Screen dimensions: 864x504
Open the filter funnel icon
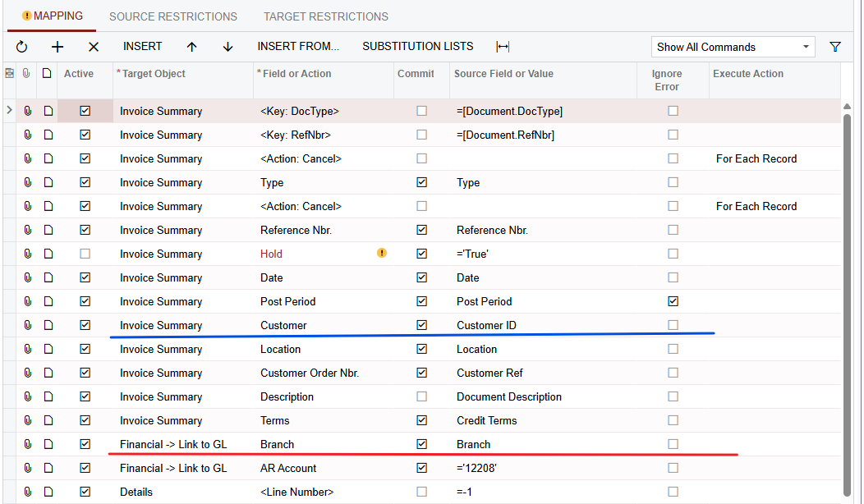coord(835,47)
